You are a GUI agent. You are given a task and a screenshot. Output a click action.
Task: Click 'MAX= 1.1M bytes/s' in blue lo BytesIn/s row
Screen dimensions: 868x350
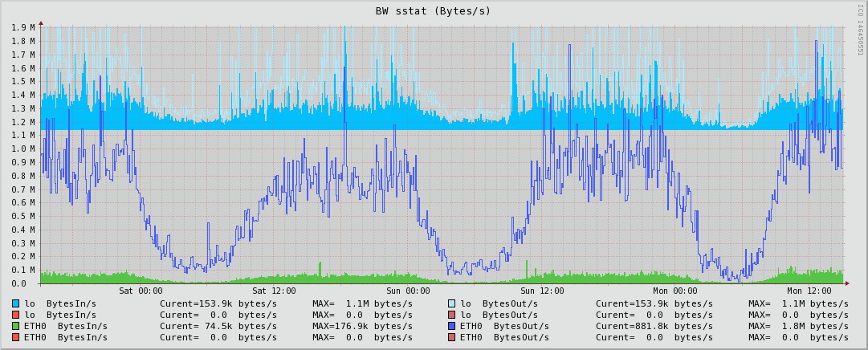(363, 304)
